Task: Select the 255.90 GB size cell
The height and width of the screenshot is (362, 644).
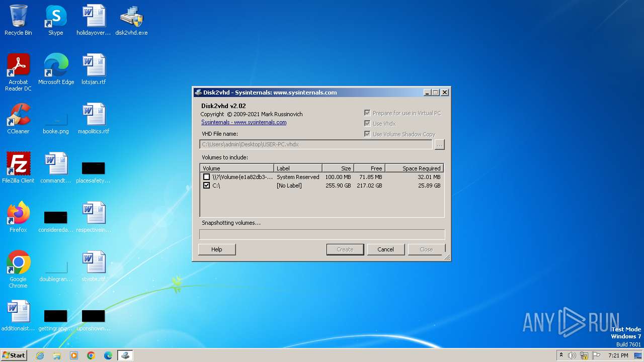Action: click(x=338, y=186)
